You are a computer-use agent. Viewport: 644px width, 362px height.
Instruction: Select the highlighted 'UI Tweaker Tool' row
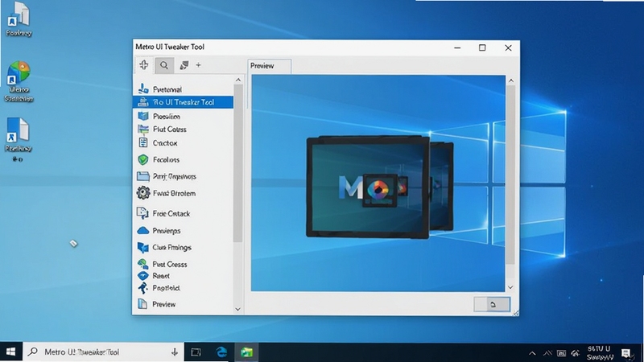tap(183, 102)
